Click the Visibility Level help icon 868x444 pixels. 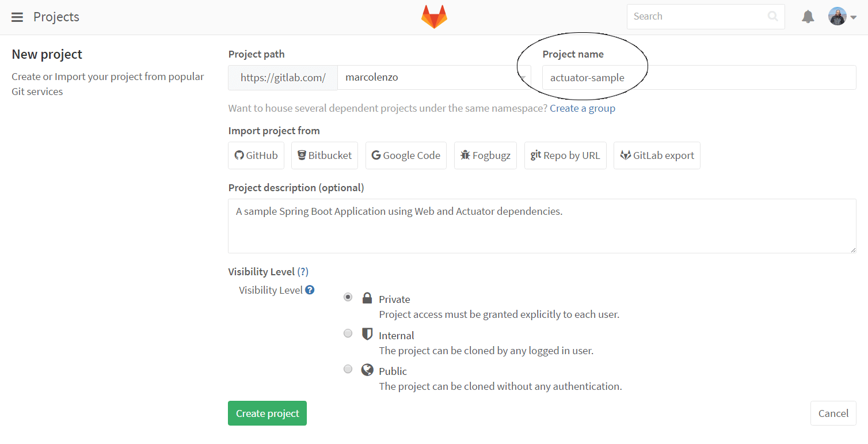(310, 290)
